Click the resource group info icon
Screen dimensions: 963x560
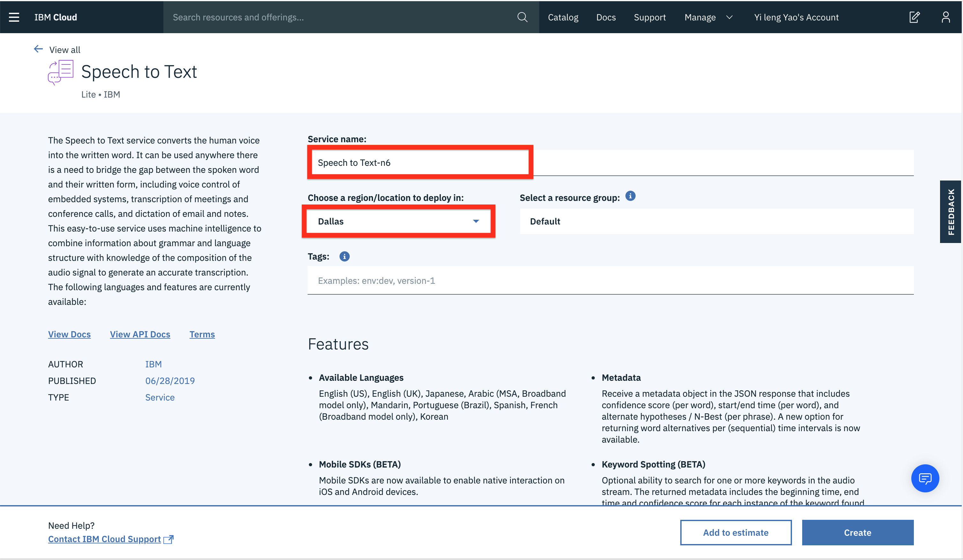click(630, 196)
